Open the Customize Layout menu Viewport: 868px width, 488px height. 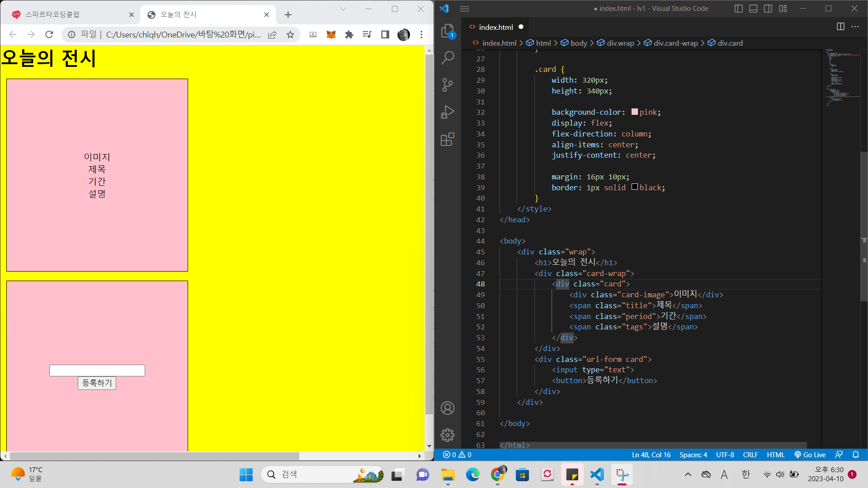click(783, 9)
